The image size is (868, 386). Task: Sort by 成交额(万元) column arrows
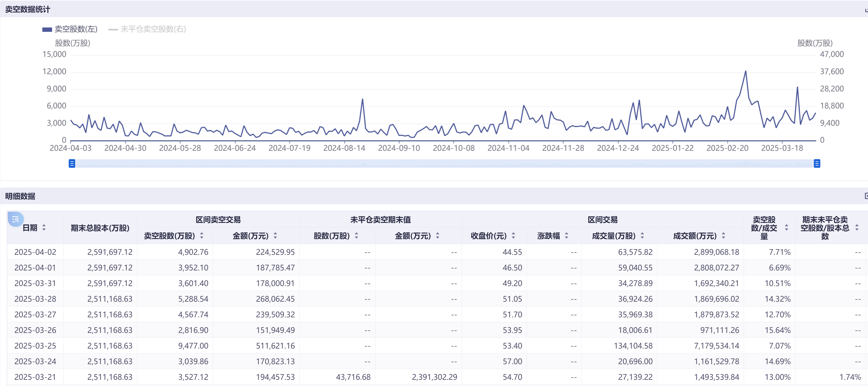(723, 236)
